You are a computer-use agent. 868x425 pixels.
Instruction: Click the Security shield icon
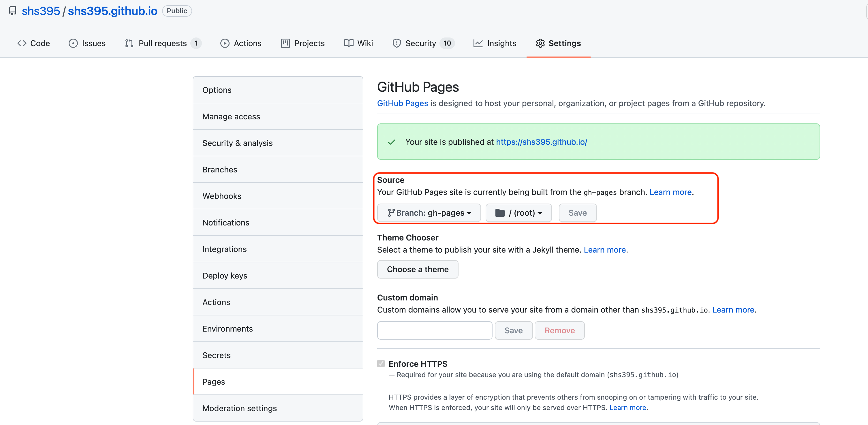point(397,43)
